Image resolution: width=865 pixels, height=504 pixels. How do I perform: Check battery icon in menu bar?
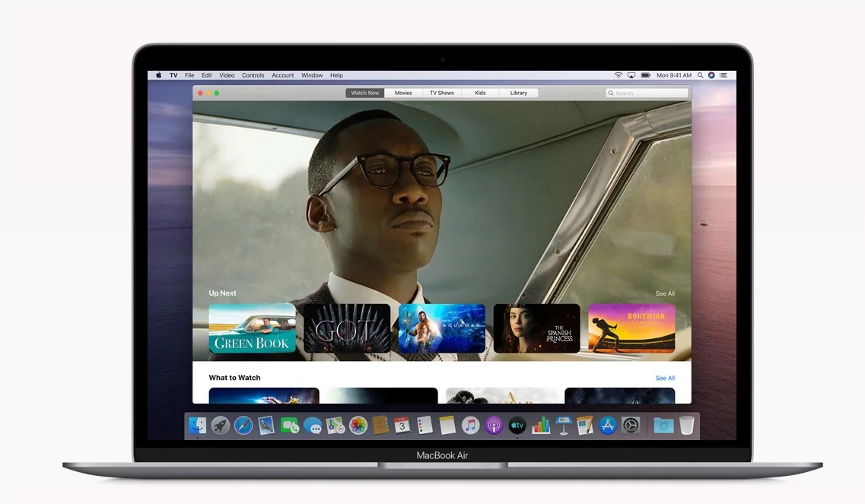pyautogui.click(x=645, y=75)
